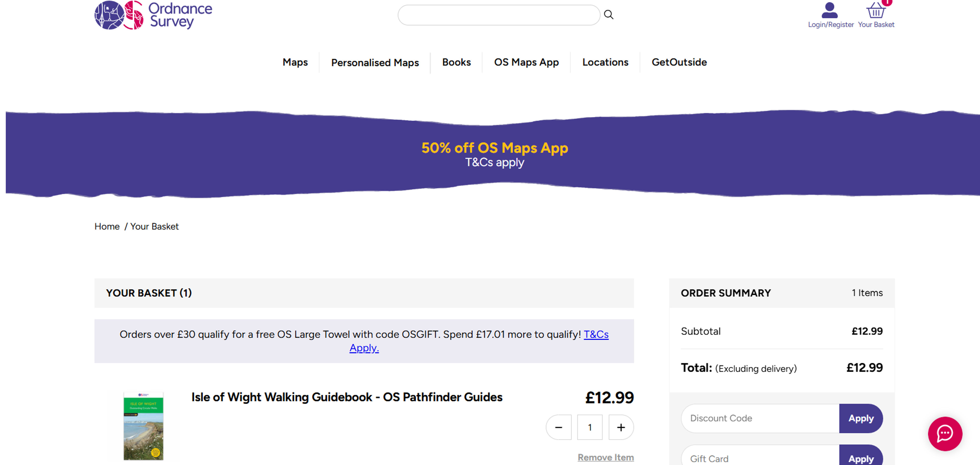
Task: Click the search magnifier icon
Action: [609, 15]
